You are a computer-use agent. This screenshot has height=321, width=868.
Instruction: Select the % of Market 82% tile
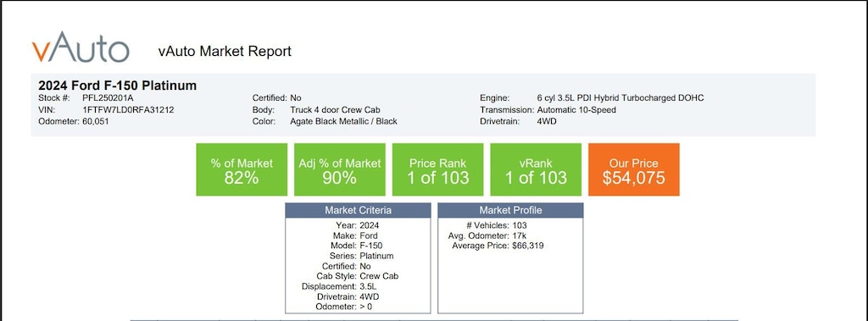[242, 169]
